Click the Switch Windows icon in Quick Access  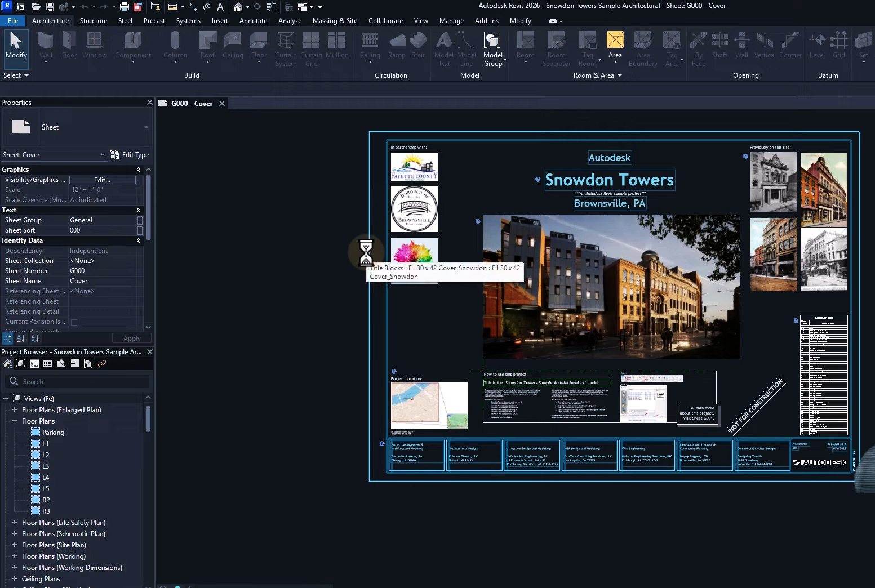303,7
